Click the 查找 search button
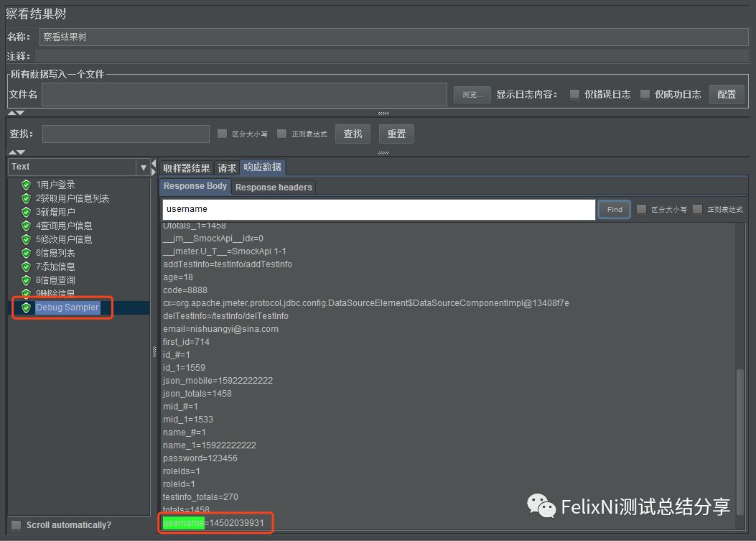The width and height of the screenshot is (756, 541). coord(353,134)
